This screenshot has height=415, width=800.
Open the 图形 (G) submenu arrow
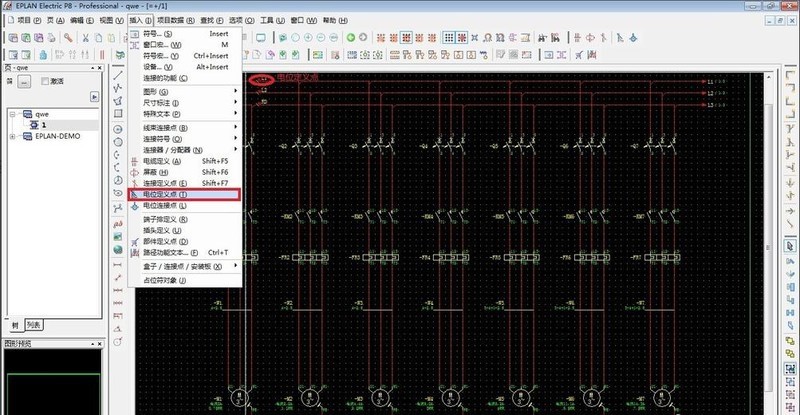pos(236,91)
